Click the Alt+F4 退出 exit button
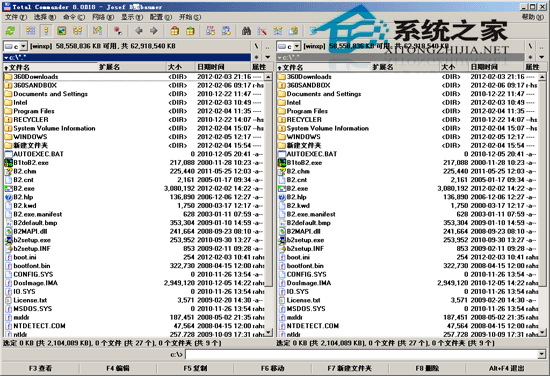The image size is (550, 376). (x=507, y=368)
